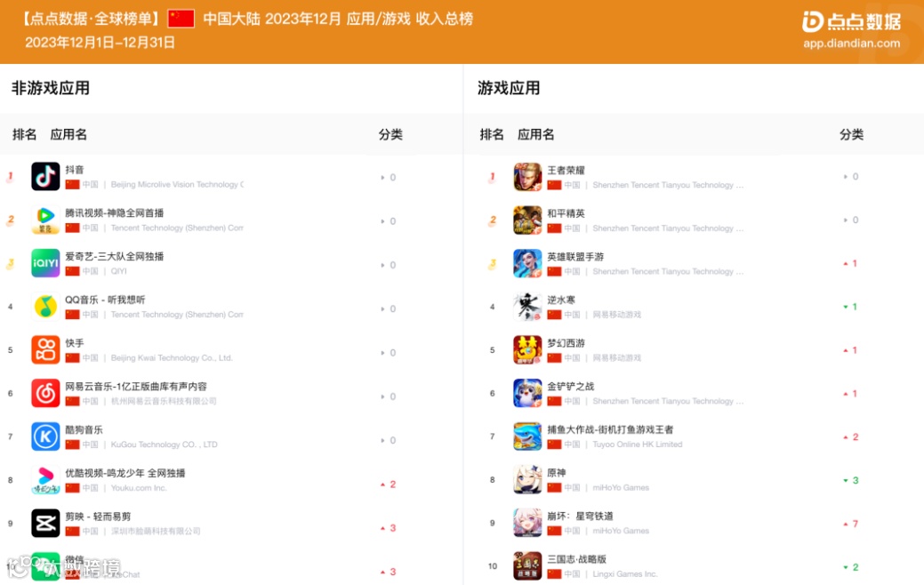
Task: Click 网易云音乐-1亿正版曲库有声内容 title
Action: point(136,387)
